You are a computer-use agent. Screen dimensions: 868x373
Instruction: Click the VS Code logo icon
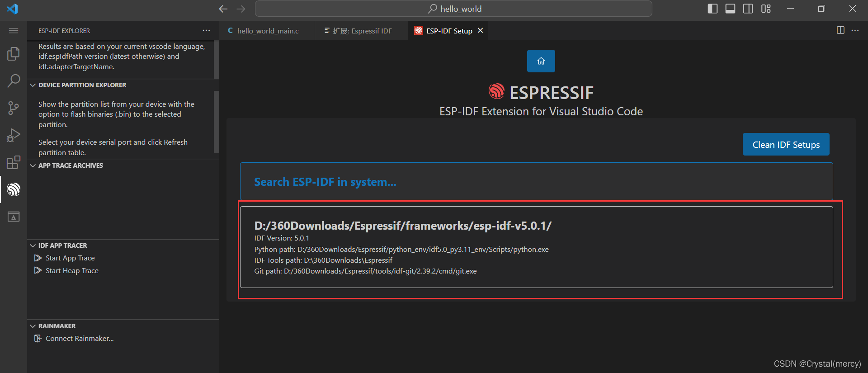tap(12, 9)
